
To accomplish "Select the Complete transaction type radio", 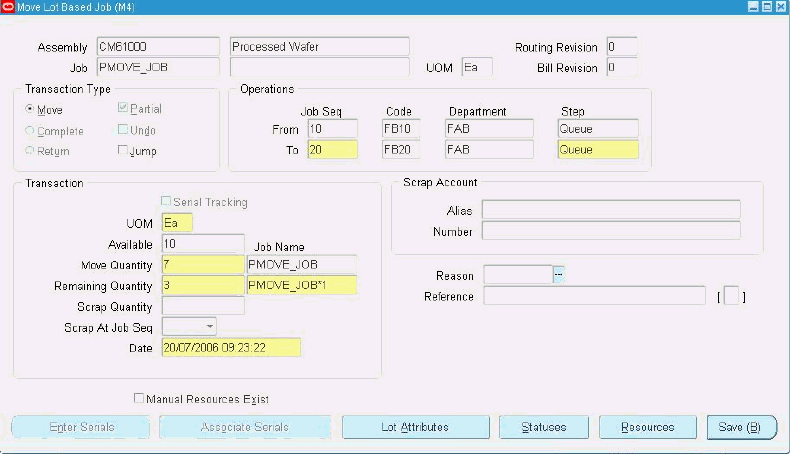I will point(30,131).
